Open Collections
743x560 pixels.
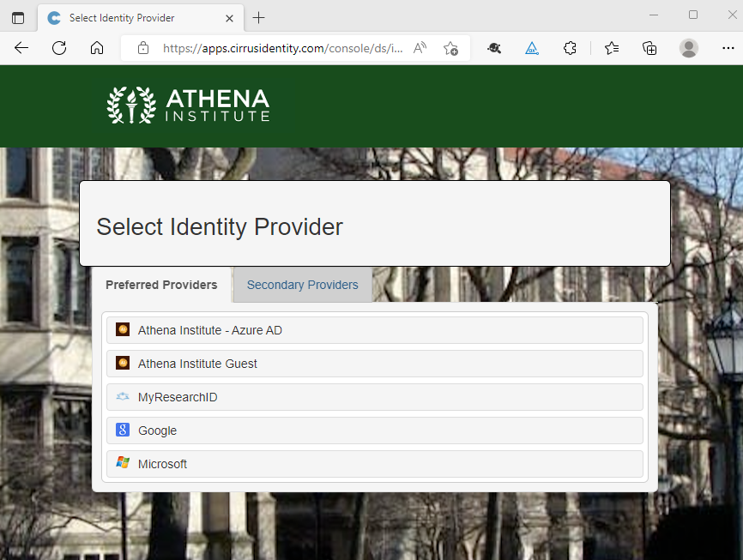(x=649, y=48)
